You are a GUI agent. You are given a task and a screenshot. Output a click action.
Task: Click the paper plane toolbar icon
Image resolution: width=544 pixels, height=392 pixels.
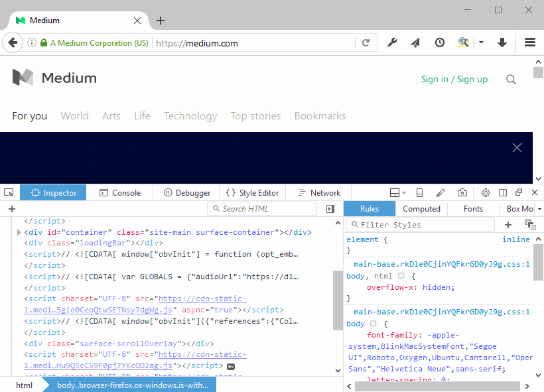(415, 43)
